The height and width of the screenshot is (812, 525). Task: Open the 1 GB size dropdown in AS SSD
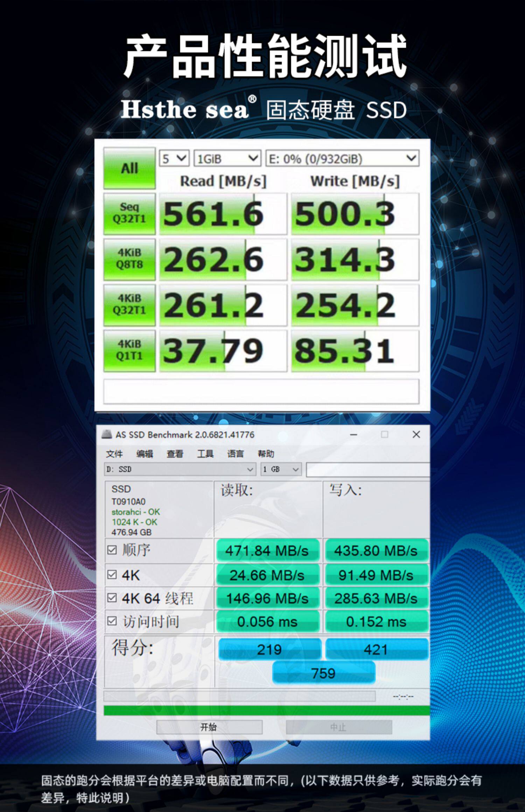[281, 469]
